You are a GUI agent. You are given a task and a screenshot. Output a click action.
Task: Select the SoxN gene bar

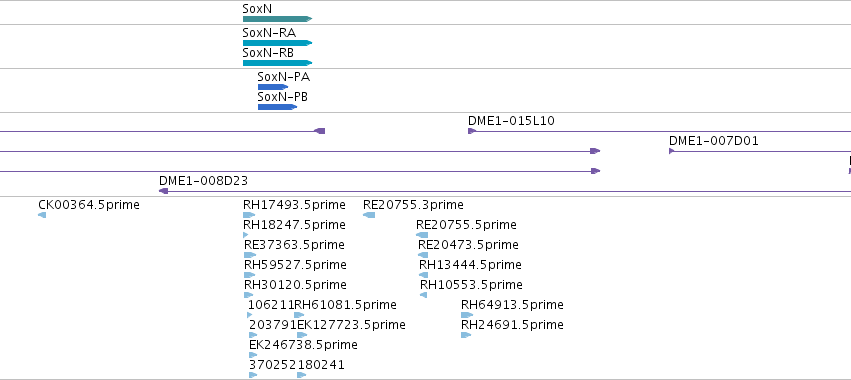pos(277,19)
